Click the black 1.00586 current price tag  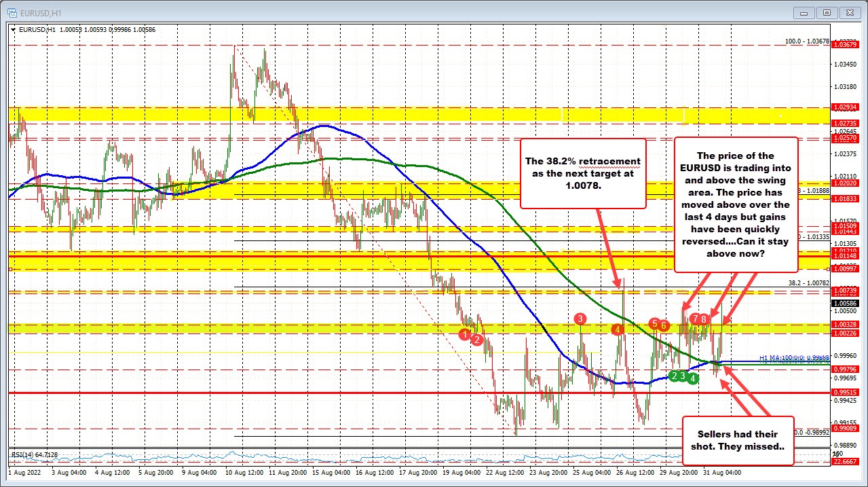click(x=844, y=303)
